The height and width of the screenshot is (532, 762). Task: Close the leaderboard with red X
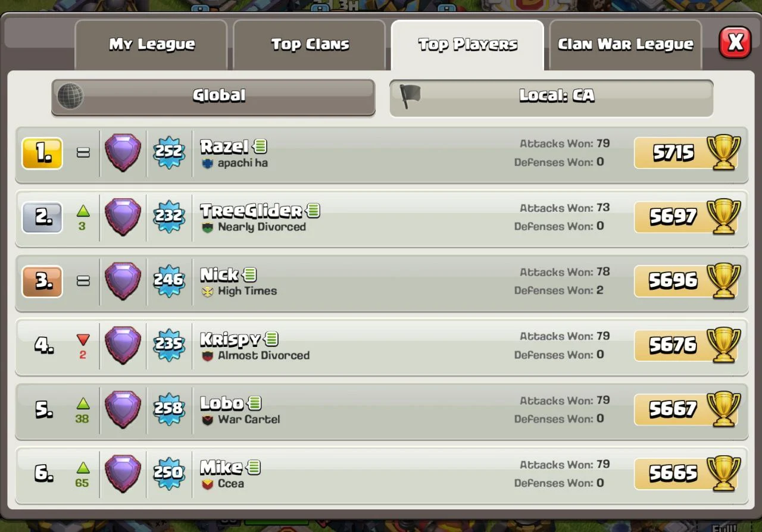(735, 42)
